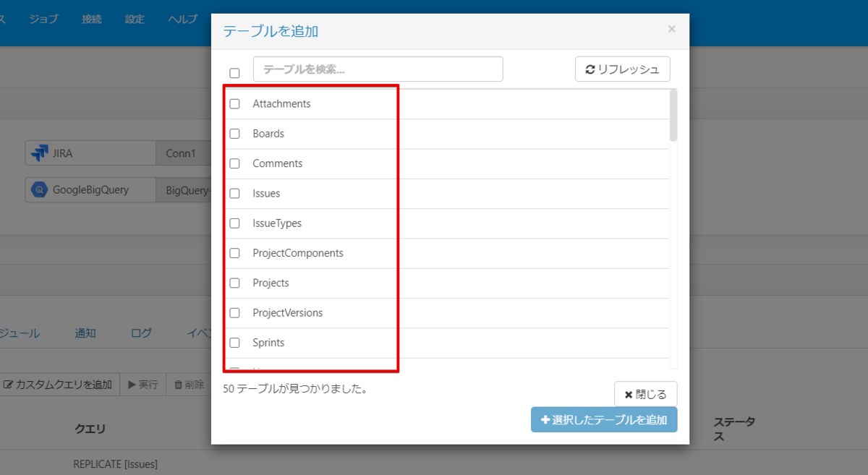This screenshot has height=475, width=868.
Task: Click the クエリ column header
Action: [x=90, y=429]
